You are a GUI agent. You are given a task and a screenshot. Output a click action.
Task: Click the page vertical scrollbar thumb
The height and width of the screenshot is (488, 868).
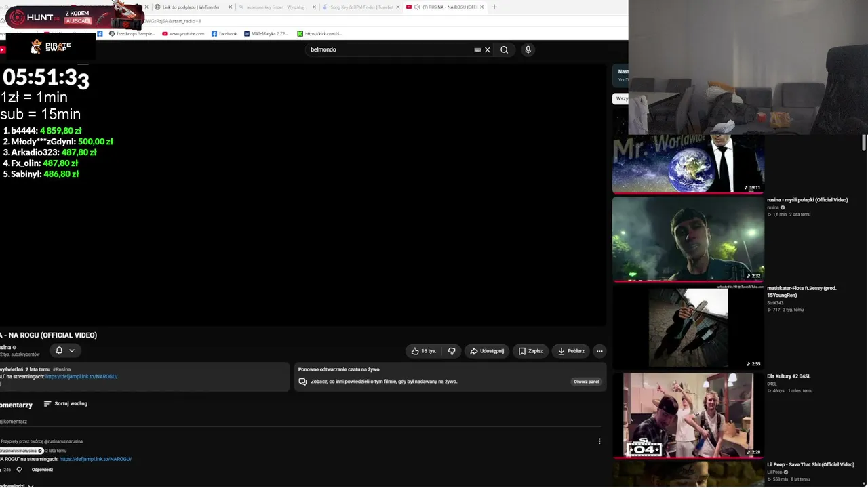[864, 142]
